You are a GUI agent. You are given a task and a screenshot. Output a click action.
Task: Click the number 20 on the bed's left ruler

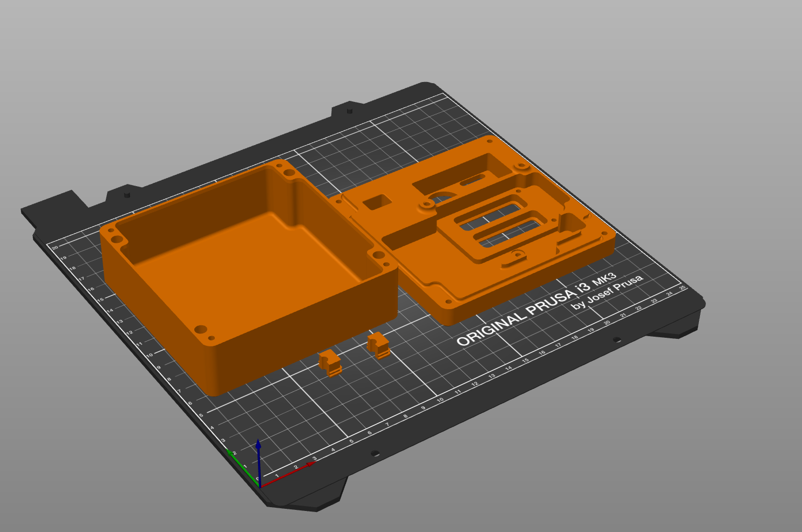click(55, 248)
